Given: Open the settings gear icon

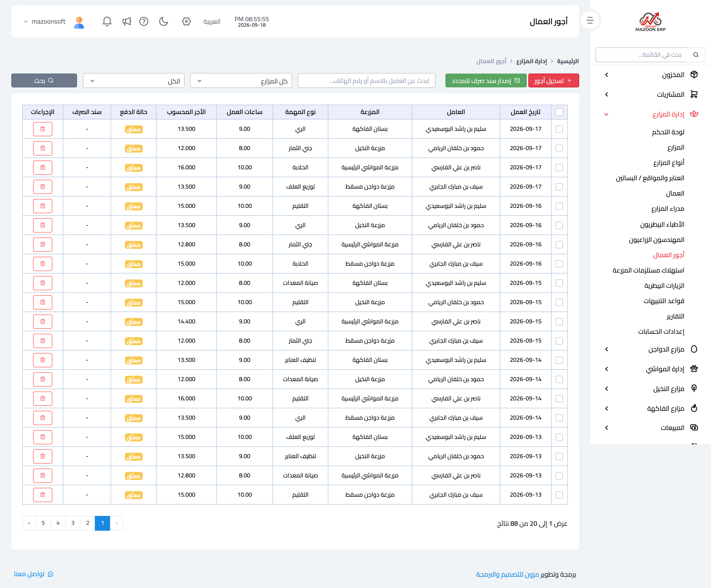Looking at the screenshot, I should [186, 22].
